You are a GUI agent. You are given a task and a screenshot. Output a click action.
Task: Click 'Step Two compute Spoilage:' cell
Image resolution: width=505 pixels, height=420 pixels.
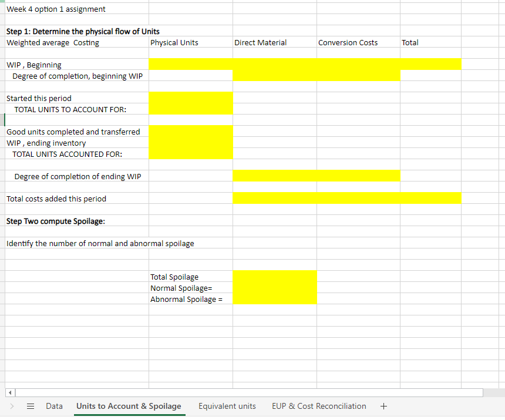77,221
